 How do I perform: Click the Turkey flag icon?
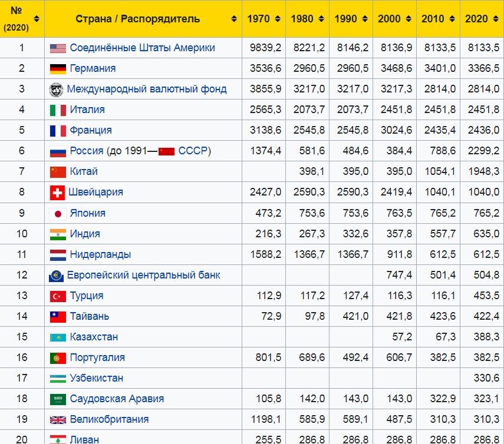click(58, 296)
